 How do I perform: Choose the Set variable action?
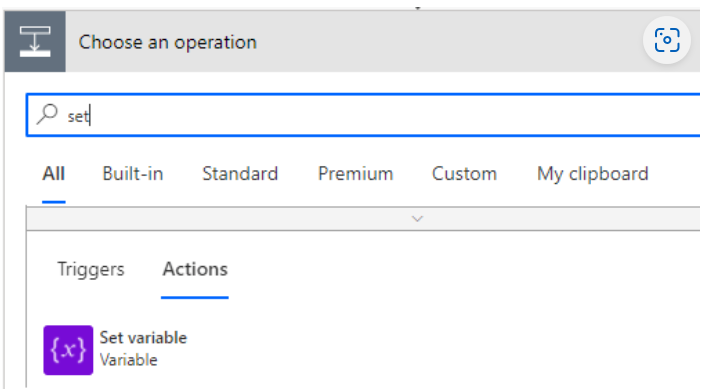143,338
